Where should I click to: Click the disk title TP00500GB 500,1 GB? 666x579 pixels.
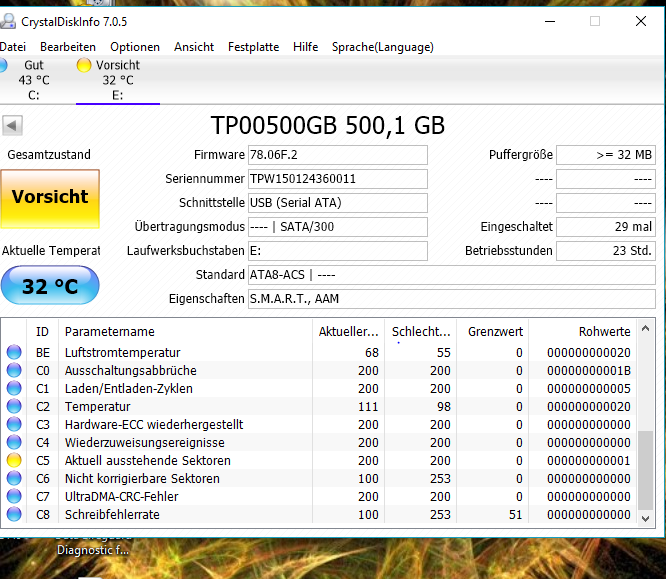point(327,125)
